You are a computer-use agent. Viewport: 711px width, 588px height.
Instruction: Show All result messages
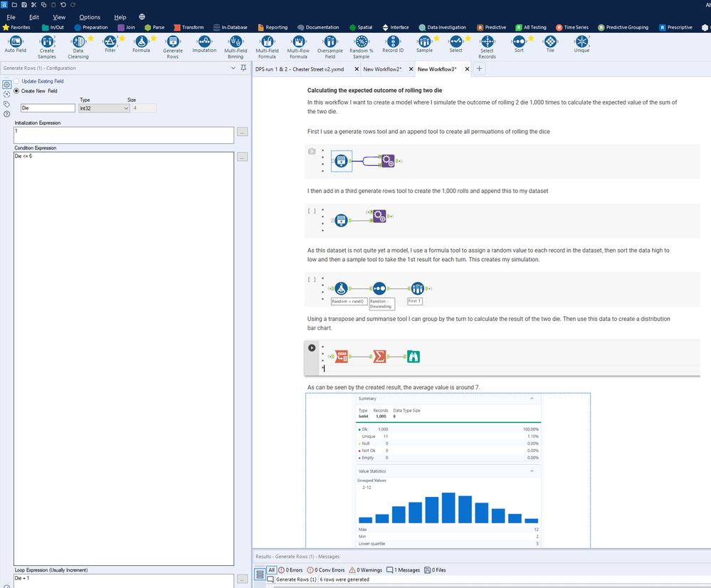click(x=272, y=570)
